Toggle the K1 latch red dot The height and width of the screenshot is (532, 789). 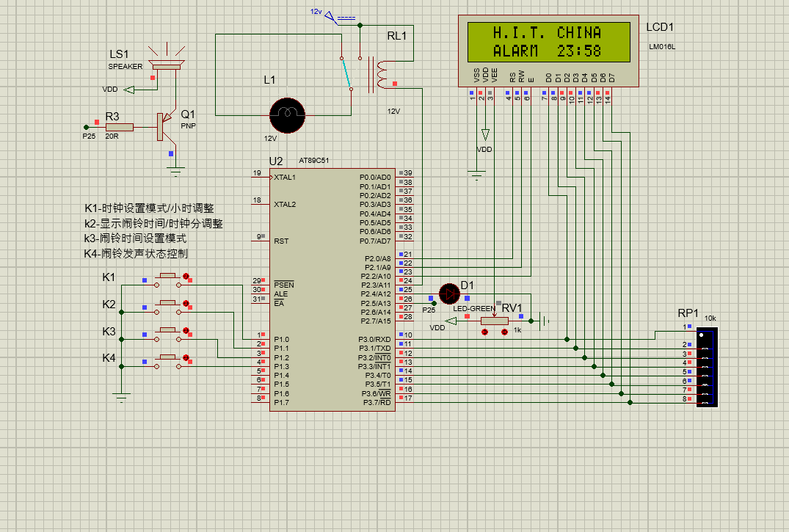point(186,276)
